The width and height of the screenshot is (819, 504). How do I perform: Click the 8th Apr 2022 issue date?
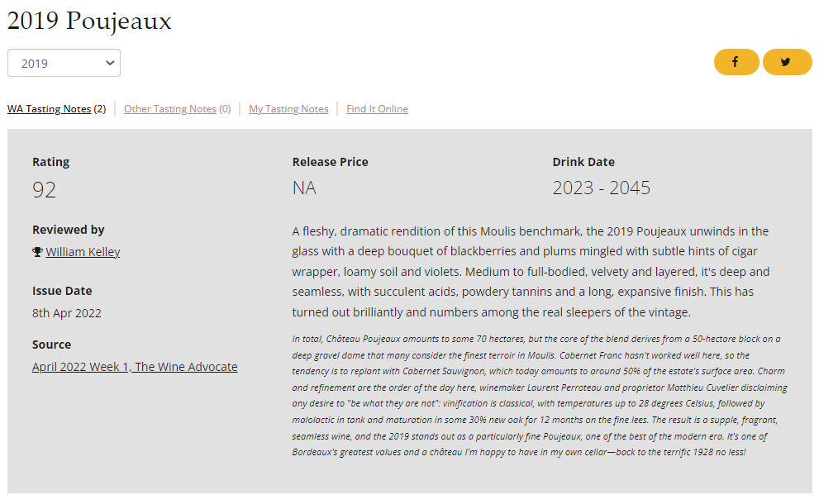coord(67,313)
